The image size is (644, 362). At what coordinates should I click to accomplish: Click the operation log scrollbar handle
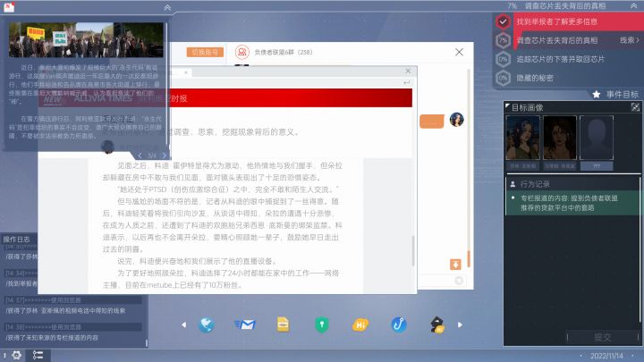[147, 341]
